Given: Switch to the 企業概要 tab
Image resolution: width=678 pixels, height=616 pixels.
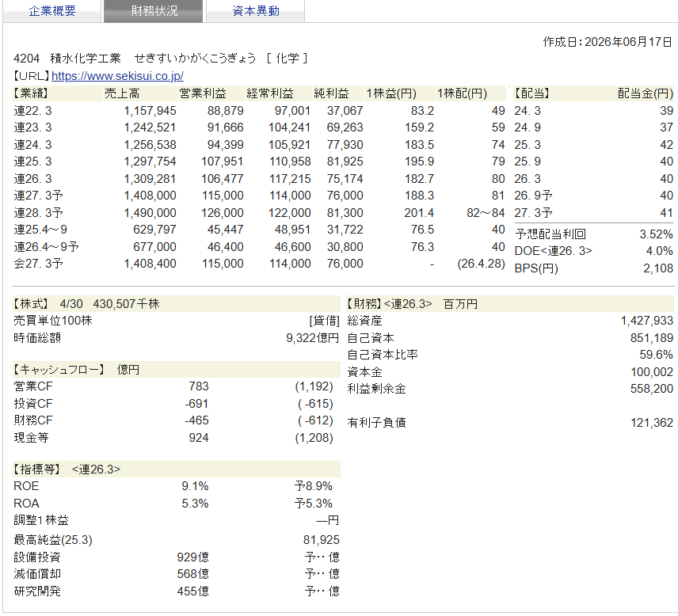Looking at the screenshot, I should 52,11.
